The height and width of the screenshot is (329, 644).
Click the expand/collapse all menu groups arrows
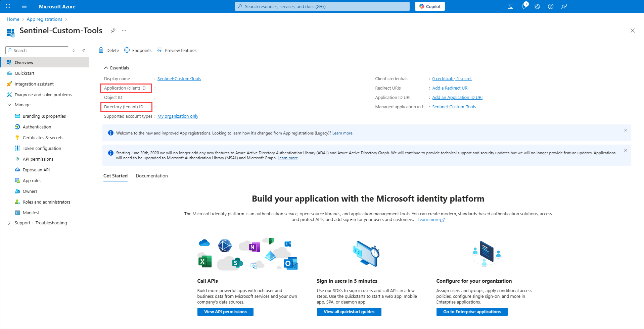coord(74,50)
